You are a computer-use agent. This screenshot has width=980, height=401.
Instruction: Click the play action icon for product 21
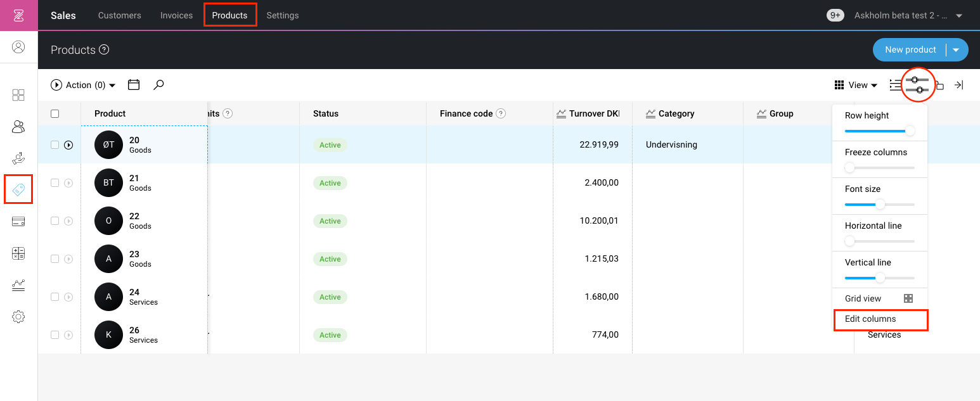(68, 183)
